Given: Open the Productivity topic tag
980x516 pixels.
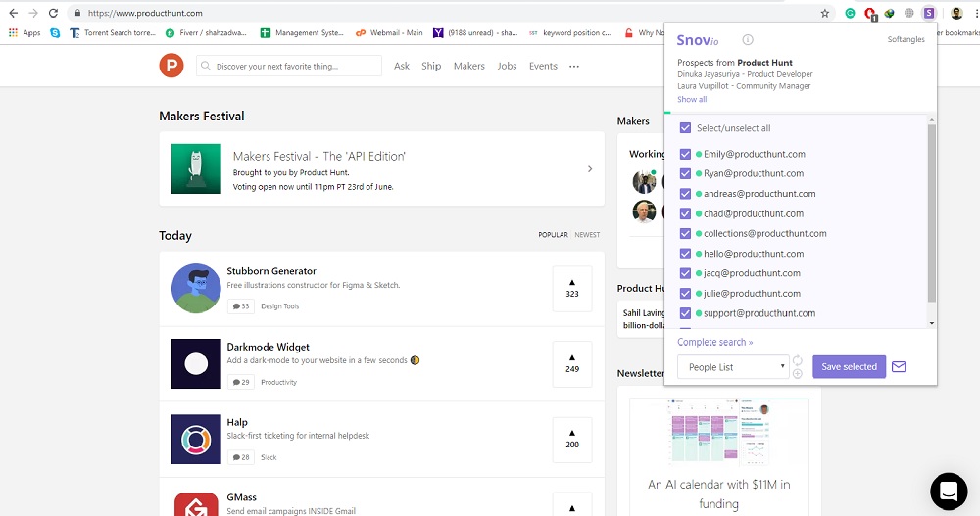Looking at the screenshot, I should coord(278,382).
